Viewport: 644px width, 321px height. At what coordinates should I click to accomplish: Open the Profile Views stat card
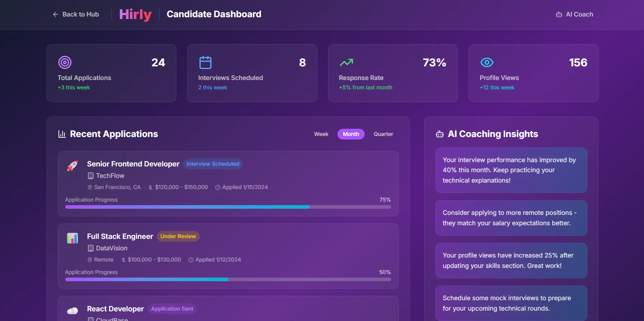click(534, 73)
